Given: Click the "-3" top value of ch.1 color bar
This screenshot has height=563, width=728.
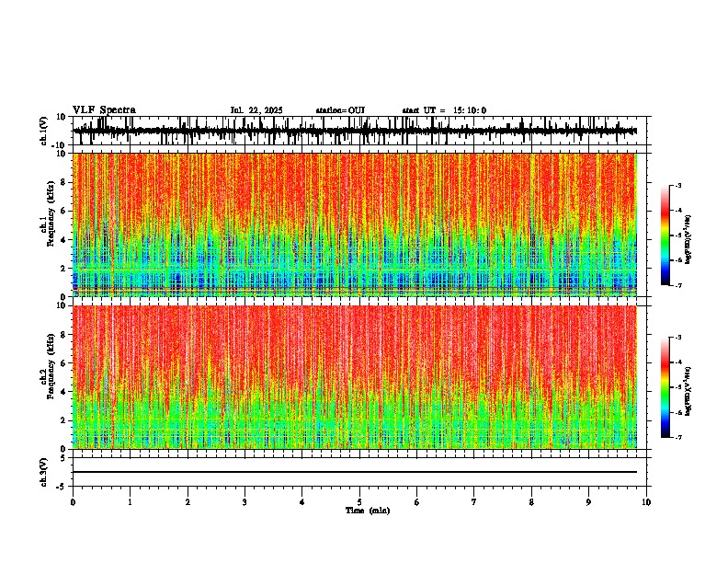Looking at the screenshot, I should (x=678, y=185).
